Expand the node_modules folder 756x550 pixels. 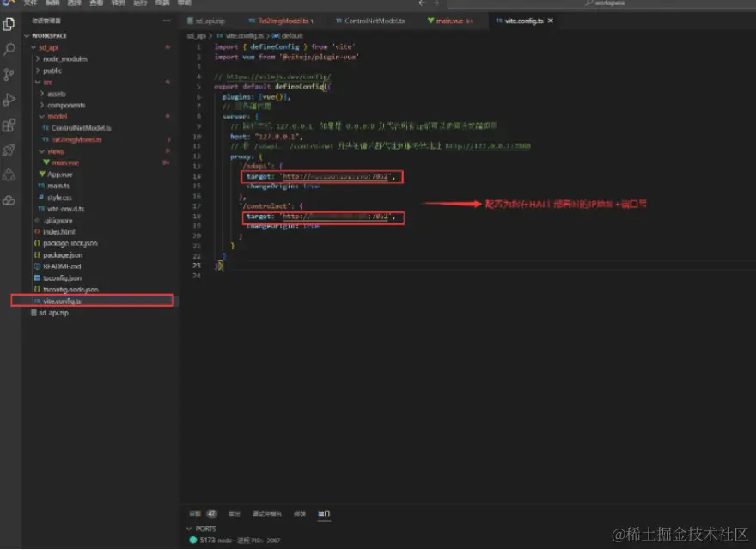[x=38, y=58]
